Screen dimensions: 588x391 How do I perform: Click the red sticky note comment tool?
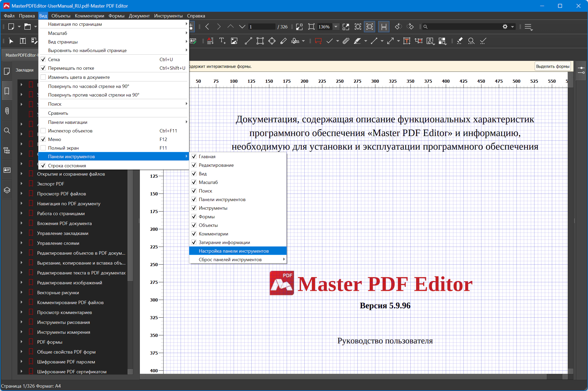point(318,41)
